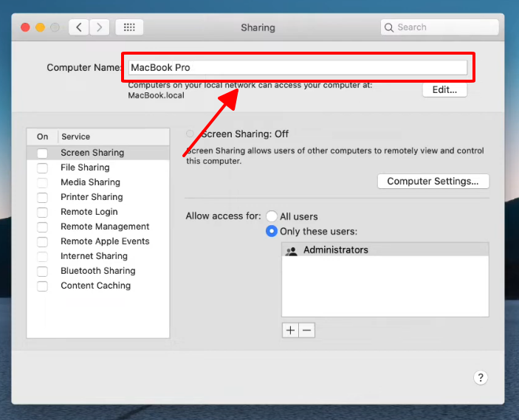Image resolution: width=519 pixels, height=420 pixels.
Task: Click the On column header
Action: click(x=42, y=137)
